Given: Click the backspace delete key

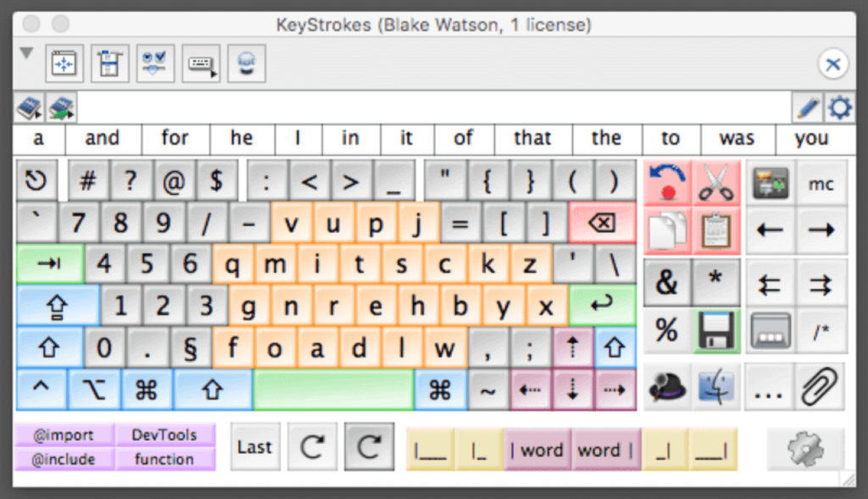Looking at the screenshot, I should point(603,223).
